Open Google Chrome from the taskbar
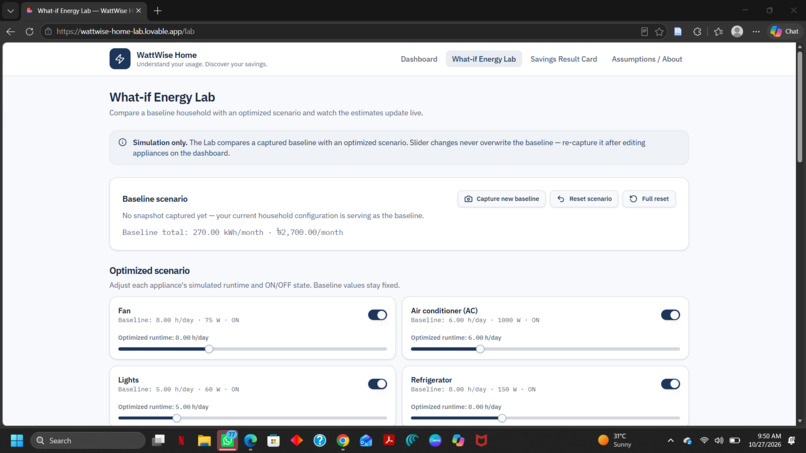806x453 pixels. click(x=343, y=441)
